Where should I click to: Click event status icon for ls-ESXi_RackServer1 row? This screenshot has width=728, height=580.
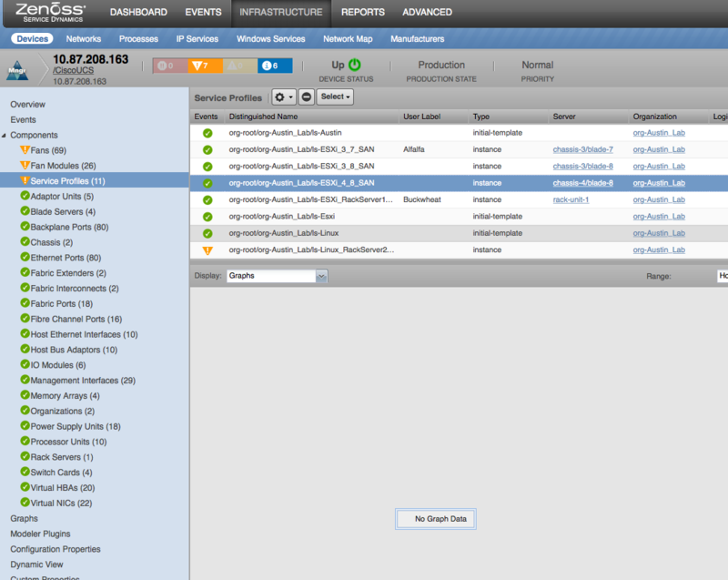207,200
